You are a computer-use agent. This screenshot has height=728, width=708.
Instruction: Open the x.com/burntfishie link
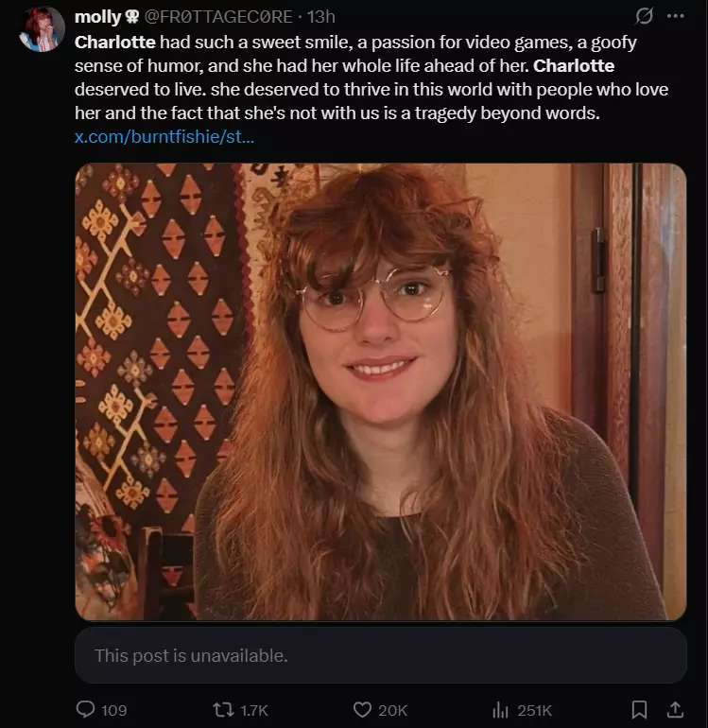pyautogui.click(x=164, y=137)
